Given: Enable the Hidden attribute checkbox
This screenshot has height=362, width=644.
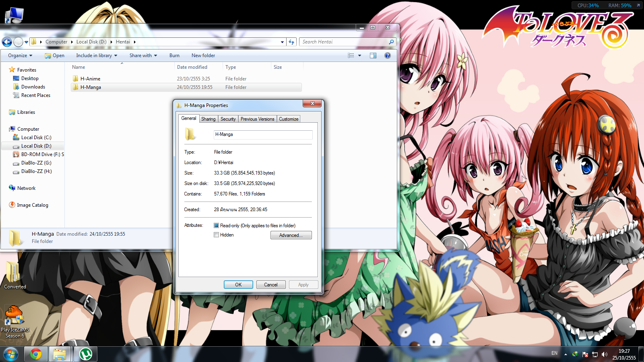Looking at the screenshot, I should [217, 235].
